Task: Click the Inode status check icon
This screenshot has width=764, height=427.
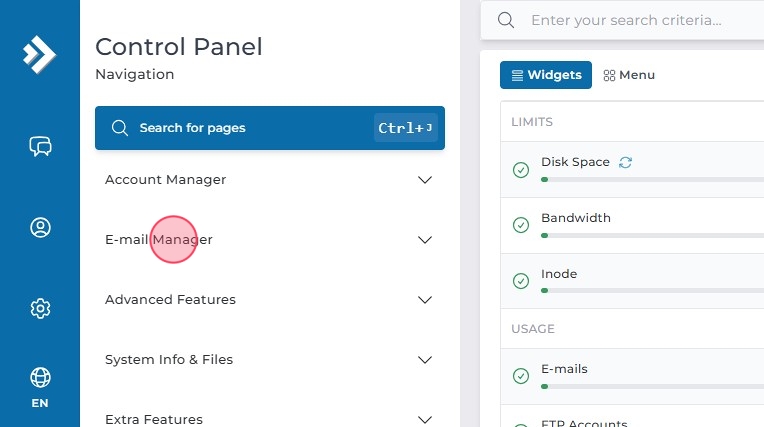Action: pyautogui.click(x=521, y=281)
